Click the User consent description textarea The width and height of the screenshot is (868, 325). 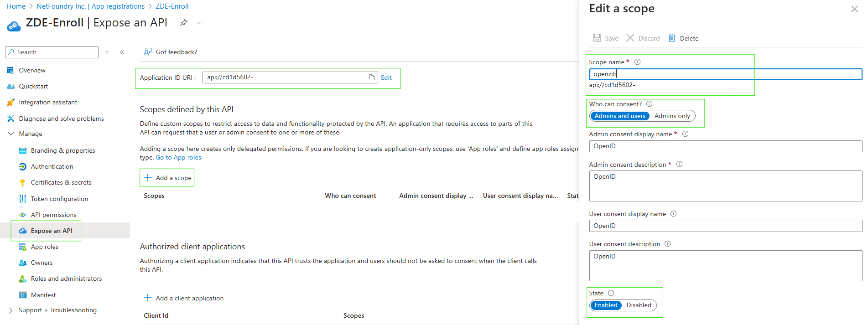point(726,266)
